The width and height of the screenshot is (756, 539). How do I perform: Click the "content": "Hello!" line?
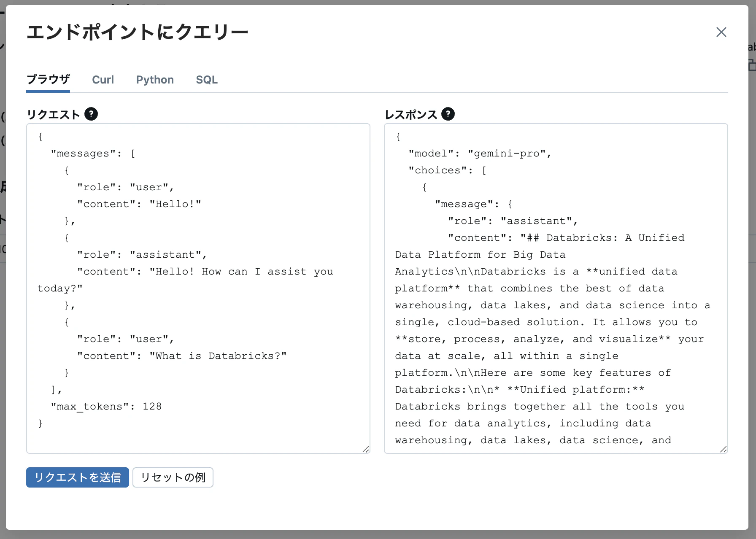click(139, 204)
